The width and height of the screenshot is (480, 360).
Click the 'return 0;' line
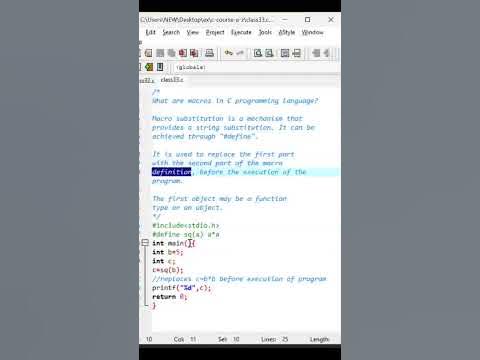click(x=169, y=297)
